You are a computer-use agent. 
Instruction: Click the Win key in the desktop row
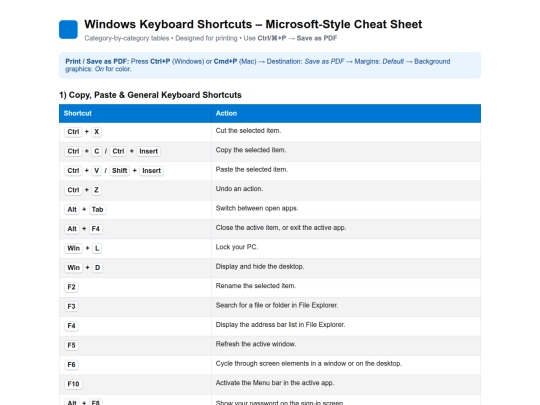(73, 268)
